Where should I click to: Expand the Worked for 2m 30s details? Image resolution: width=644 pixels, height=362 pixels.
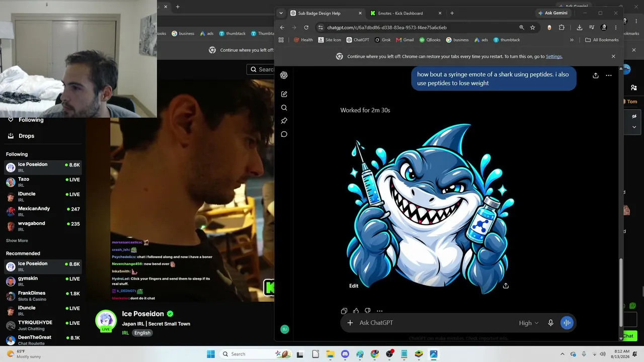pyautogui.click(x=365, y=110)
